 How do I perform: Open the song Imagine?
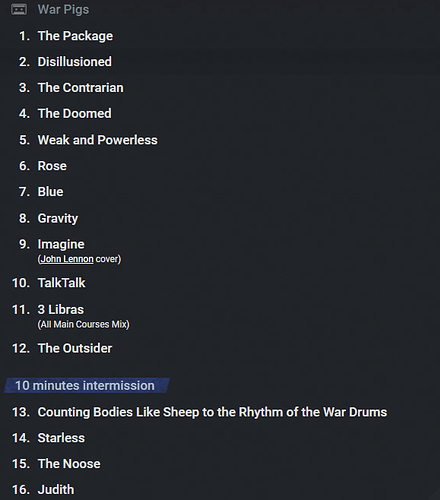(61, 244)
